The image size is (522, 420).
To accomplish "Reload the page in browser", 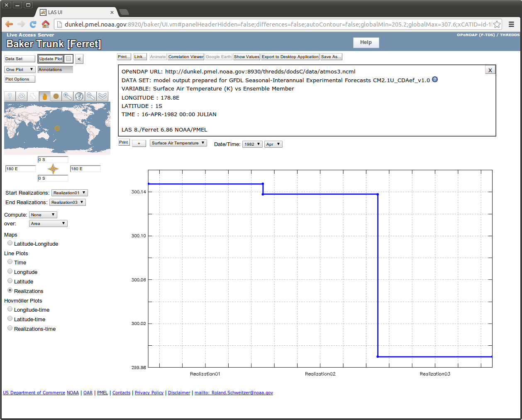I will tap(33, 24).
